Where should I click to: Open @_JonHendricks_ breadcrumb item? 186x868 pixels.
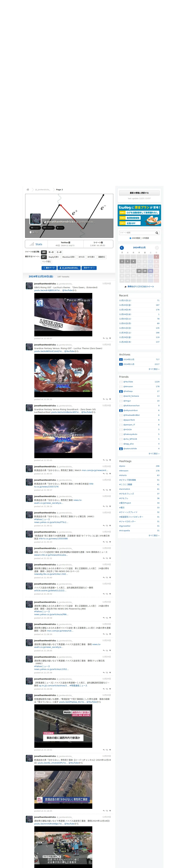coord(43,190)
